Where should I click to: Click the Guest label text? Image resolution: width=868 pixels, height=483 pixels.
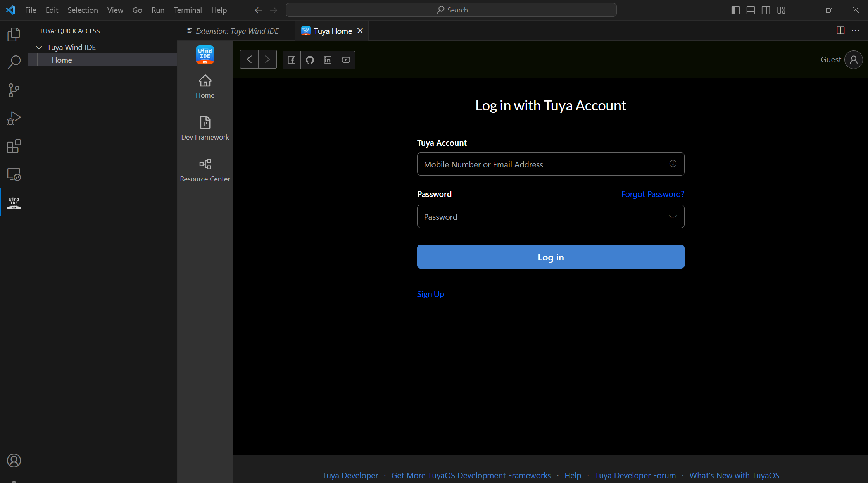click(x=831, y=60)
